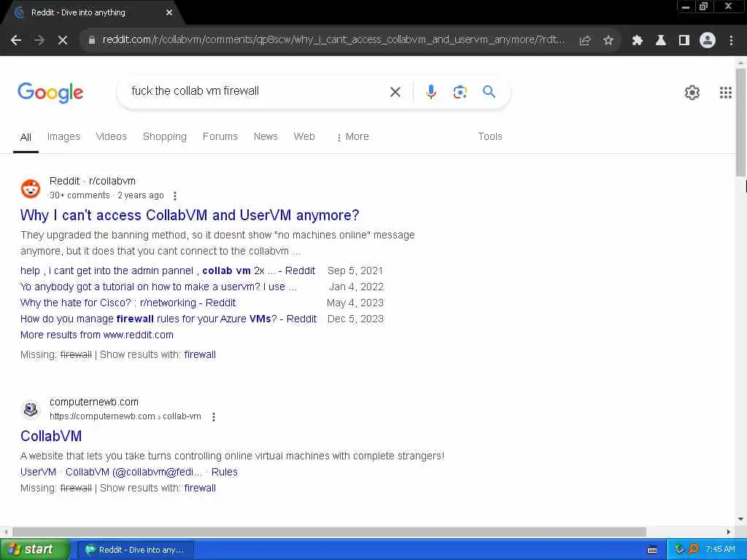
Task: Switch to the Images search tab
Action: click(63, 136)
